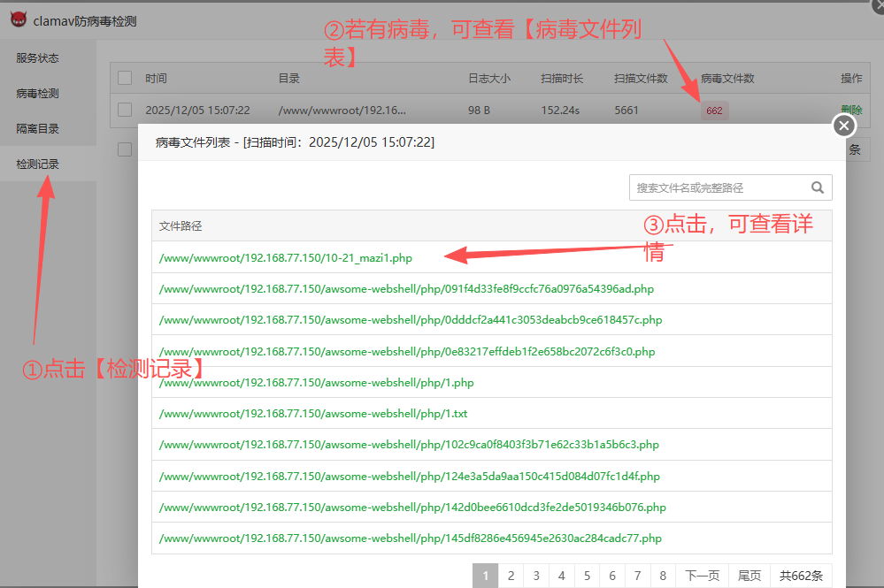The height and width of the screenshot is (588, 884).
Task: Check the 2025/12/05 15:07:22 scan record checkbox
Action: [x=125, y=111]
